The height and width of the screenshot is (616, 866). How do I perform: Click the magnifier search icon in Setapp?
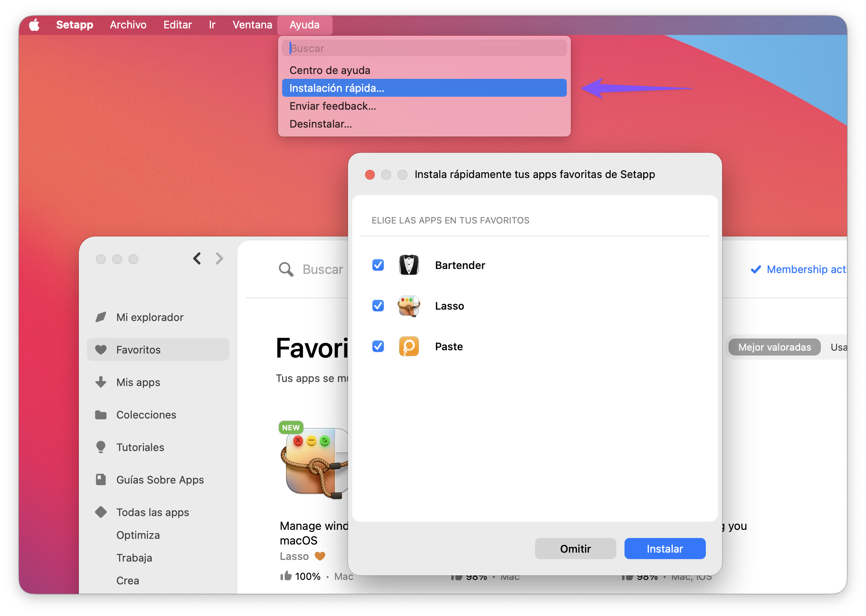pyautogui.click(x=286, y=269)
